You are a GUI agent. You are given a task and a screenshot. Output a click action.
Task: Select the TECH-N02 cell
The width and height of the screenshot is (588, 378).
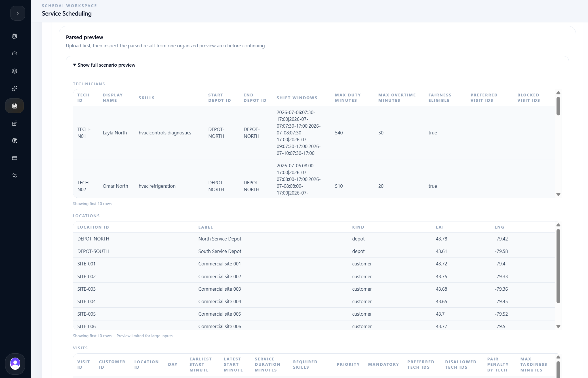(x=84, y=186)
